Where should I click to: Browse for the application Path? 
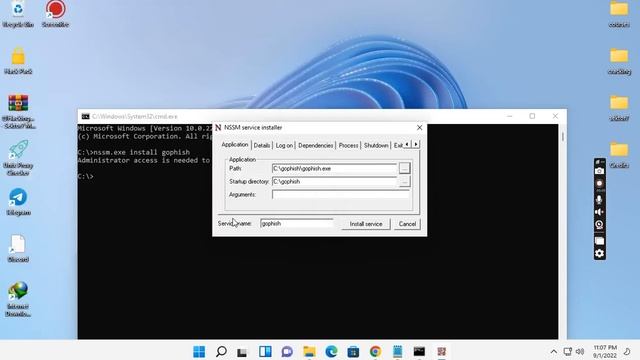(x=404, y=168)
